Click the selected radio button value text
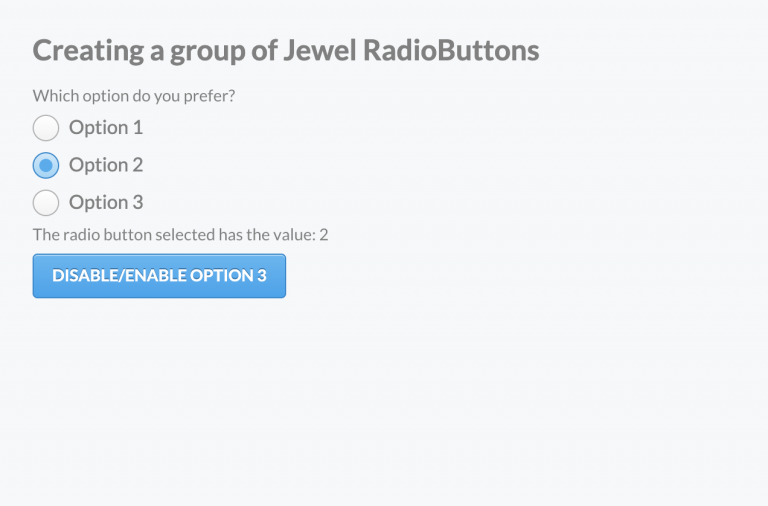 [180, 235]
